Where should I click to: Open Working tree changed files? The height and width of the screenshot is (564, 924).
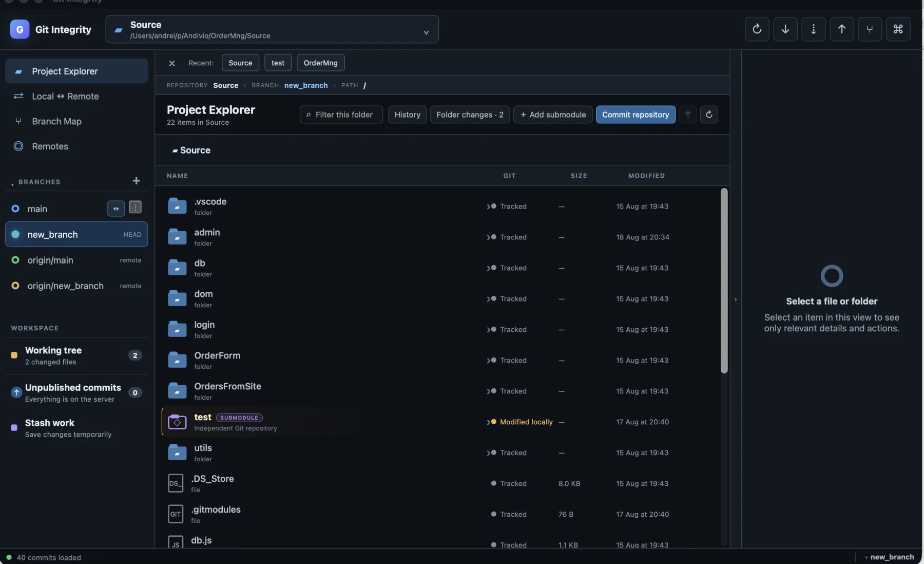76,355
